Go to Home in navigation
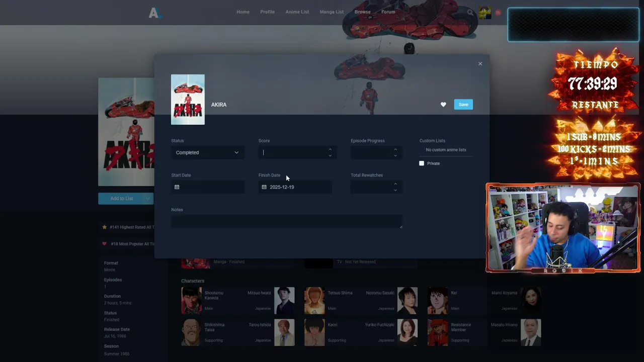The height and width of the screenshot is (362, 644). [x=243, y=12]
